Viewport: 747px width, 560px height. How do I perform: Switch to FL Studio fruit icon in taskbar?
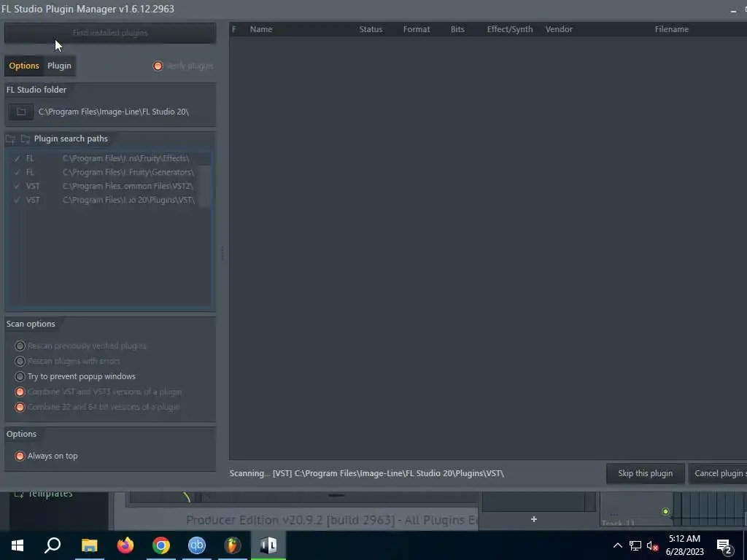233,545
